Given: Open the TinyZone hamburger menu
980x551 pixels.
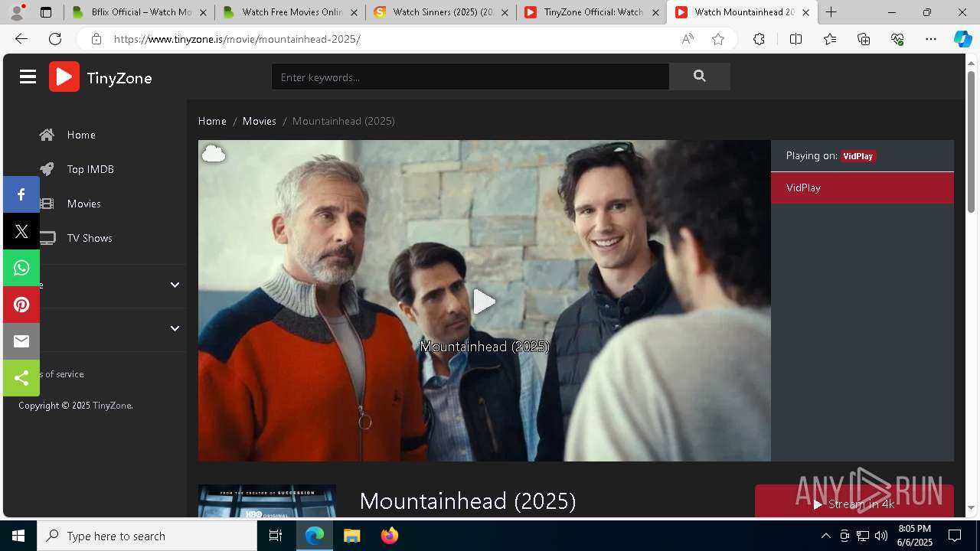Looking at the screenshot, I should tap(28, 77).
